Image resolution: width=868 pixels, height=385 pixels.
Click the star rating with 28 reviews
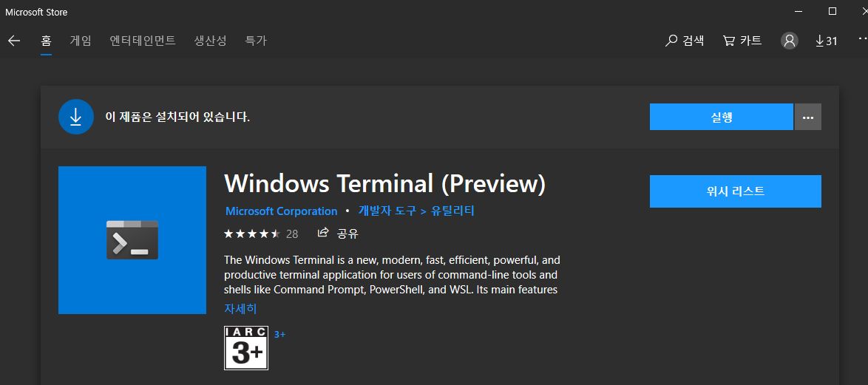(x=261, y=234)
